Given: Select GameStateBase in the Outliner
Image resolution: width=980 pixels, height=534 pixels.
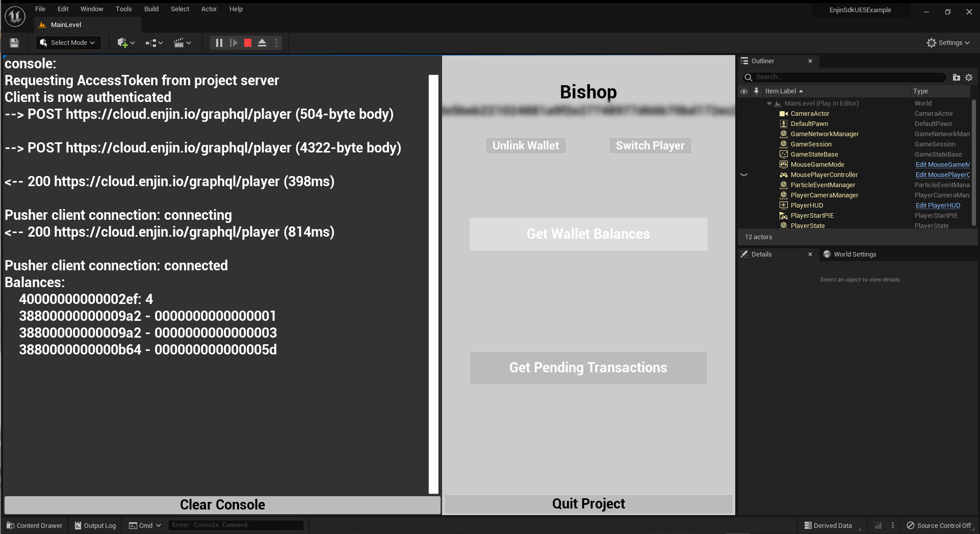Looking at the screenshot, I should tap(814, 155).
